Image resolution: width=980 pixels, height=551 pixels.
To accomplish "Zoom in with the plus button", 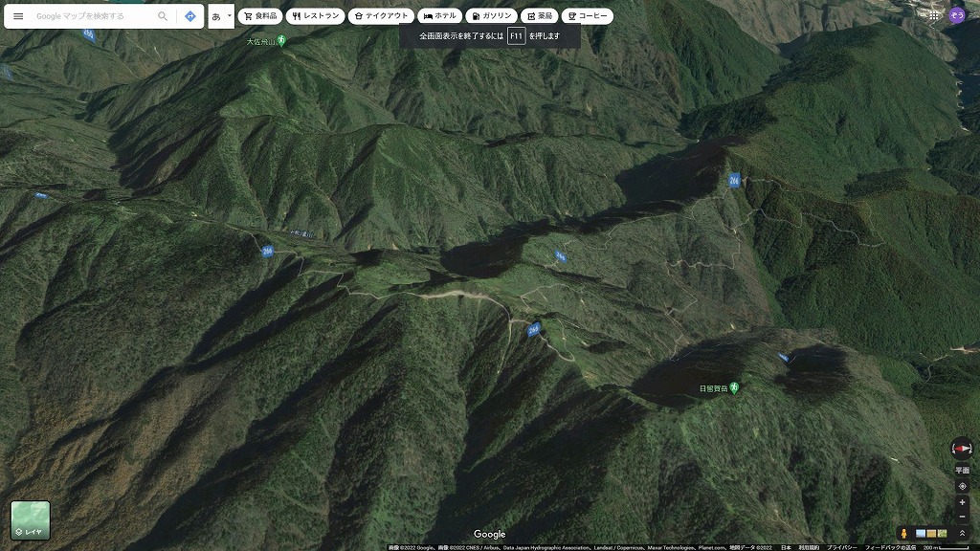I will (962, 502).
